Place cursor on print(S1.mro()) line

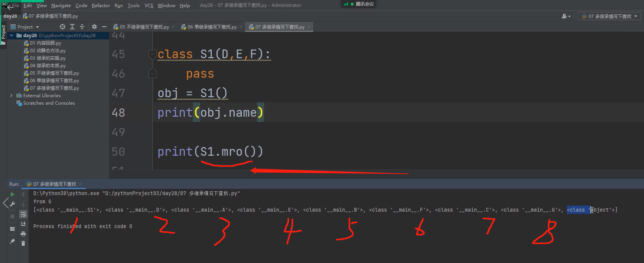210,152
